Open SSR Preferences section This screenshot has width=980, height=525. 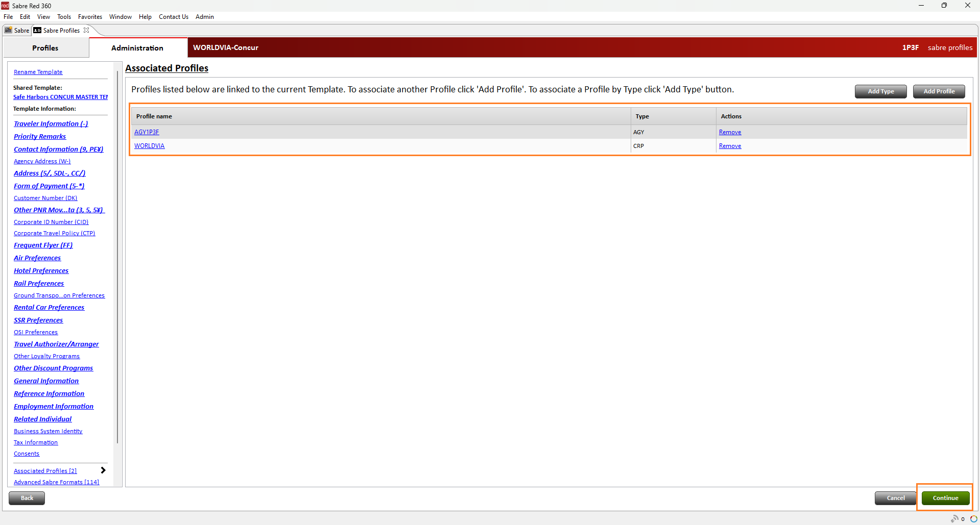[38, 320]
